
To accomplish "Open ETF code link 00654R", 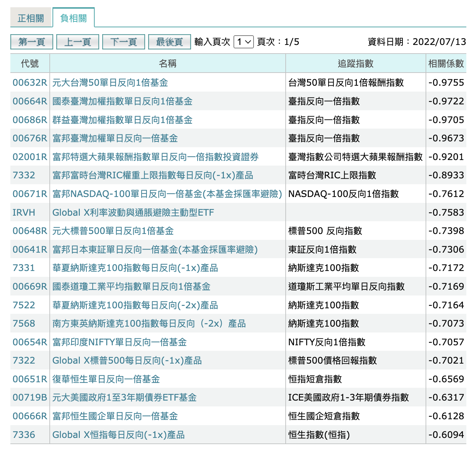I will point(30,342).
